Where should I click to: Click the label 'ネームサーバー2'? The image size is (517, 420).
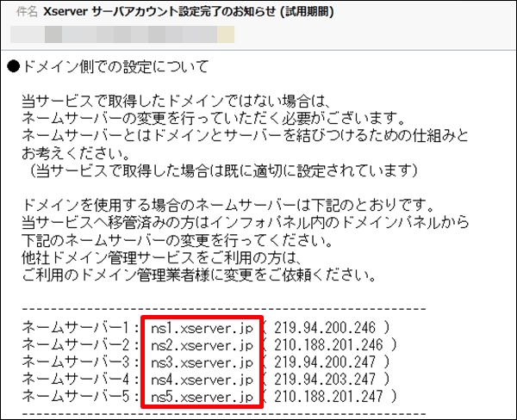click(x=76, y=345)
